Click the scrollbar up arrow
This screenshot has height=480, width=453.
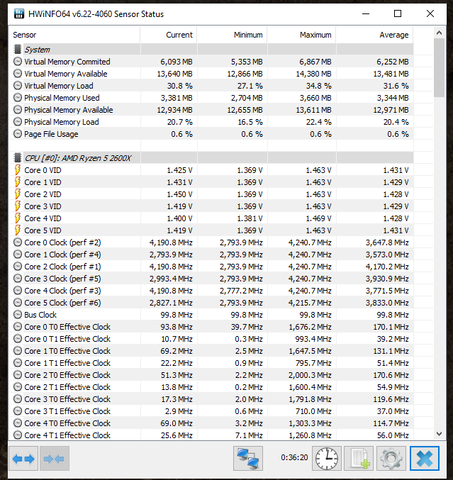tap(439, 33)
